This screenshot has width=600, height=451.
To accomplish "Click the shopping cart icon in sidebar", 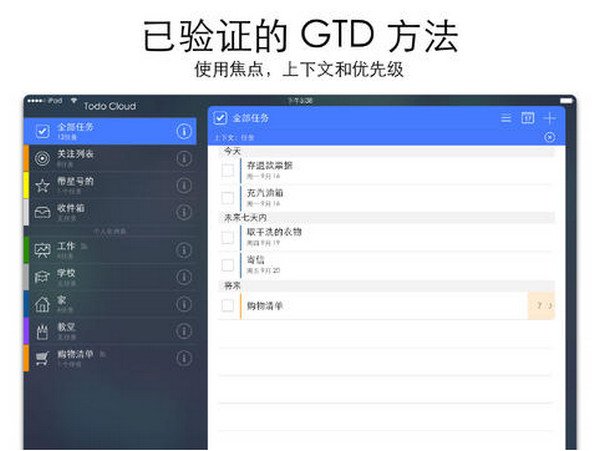I will [42, 358].
